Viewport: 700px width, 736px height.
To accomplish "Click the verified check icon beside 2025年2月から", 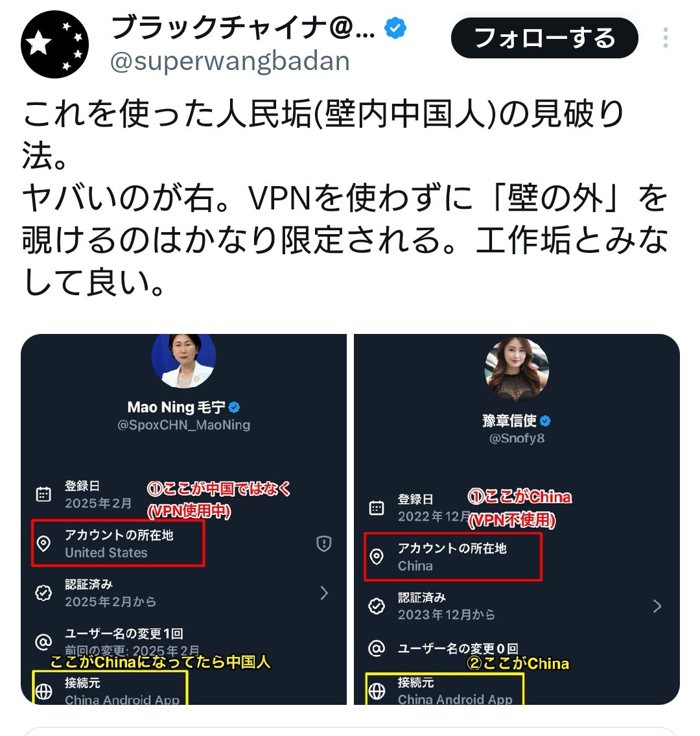I will click(x=43, y=593).
